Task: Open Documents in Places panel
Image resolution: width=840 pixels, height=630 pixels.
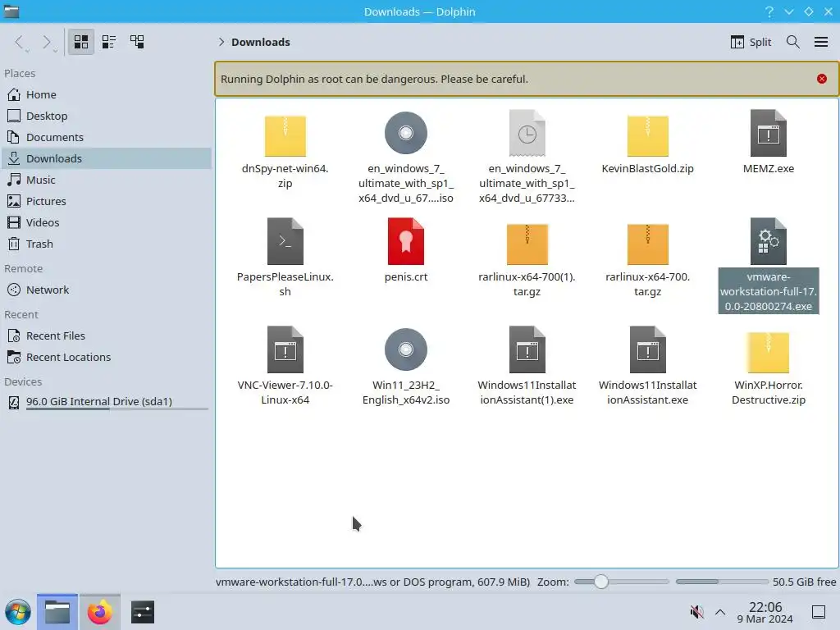Action: click(106, 138)
